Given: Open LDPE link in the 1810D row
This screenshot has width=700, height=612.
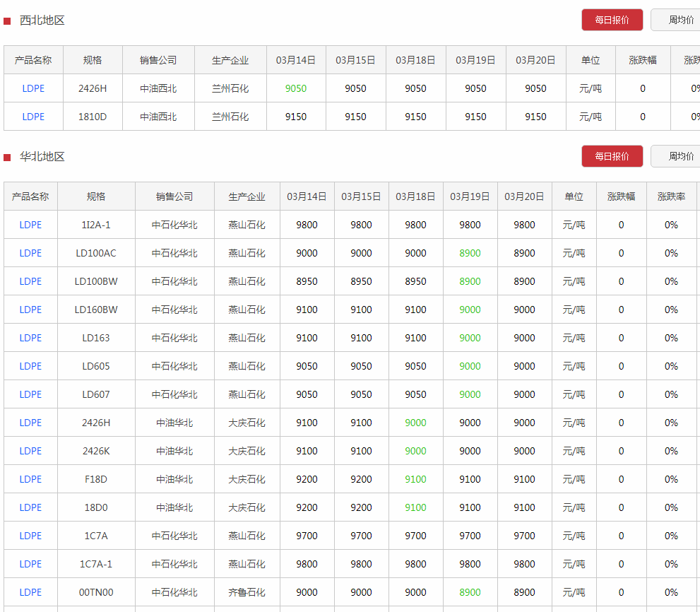Looking at the screenshot, I should 33,117.
